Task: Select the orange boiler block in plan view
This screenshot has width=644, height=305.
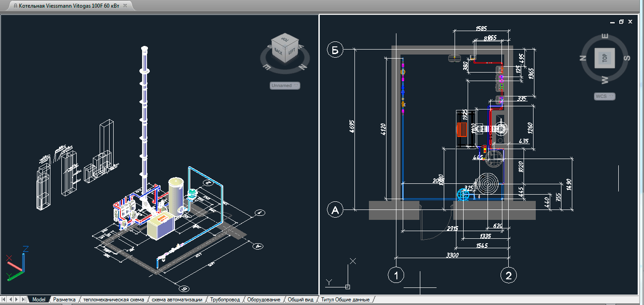Action: pyautogui.click(x=462, y=129)
